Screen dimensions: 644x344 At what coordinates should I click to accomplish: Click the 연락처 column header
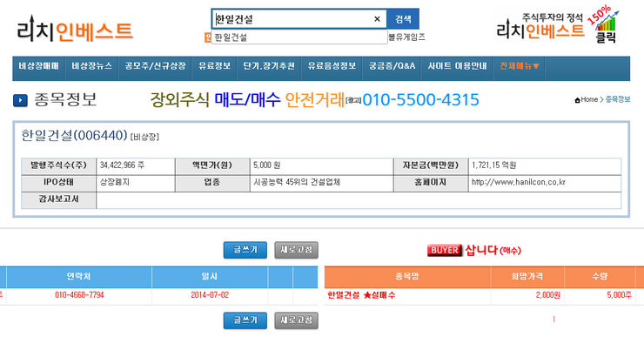(79, 277)
